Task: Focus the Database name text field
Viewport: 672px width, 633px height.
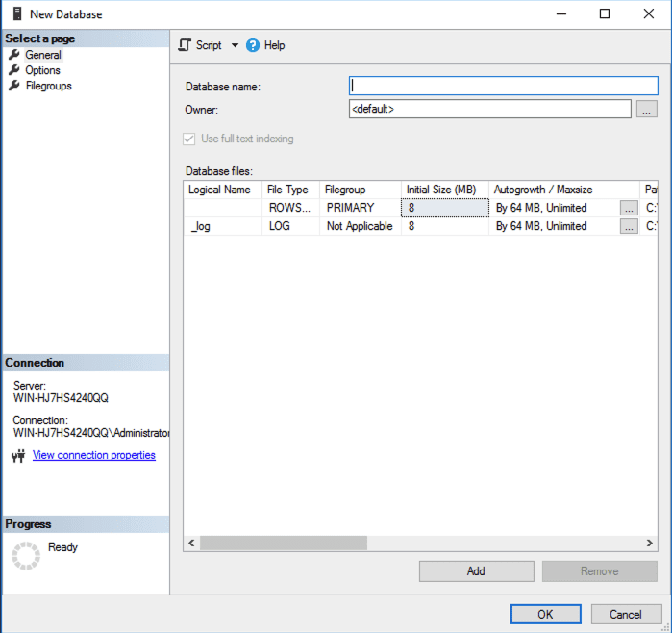Action: 503,87
